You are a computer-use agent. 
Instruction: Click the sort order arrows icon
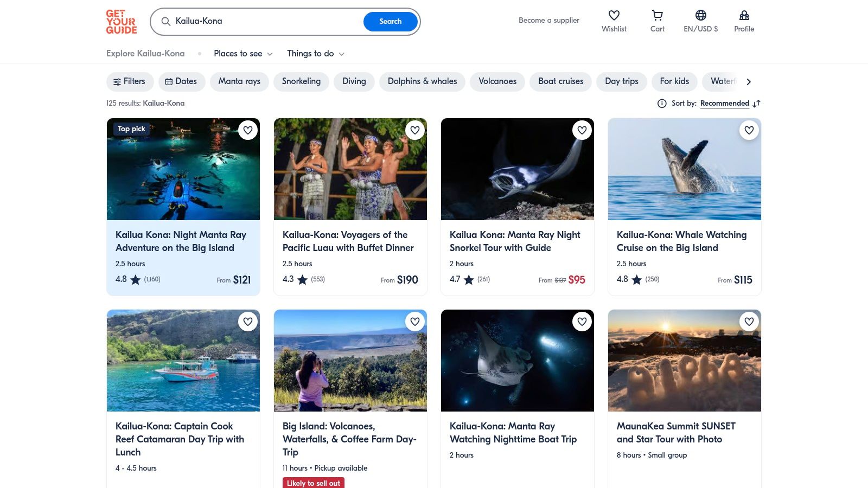[x=757, y=104]
